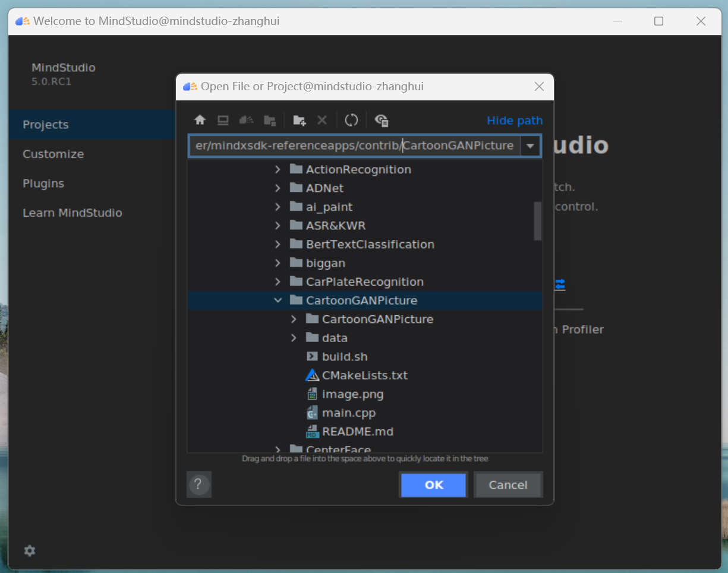Select the CMakeLists.txt file name
The image size is (728, 573).
(x=365, y=375)
